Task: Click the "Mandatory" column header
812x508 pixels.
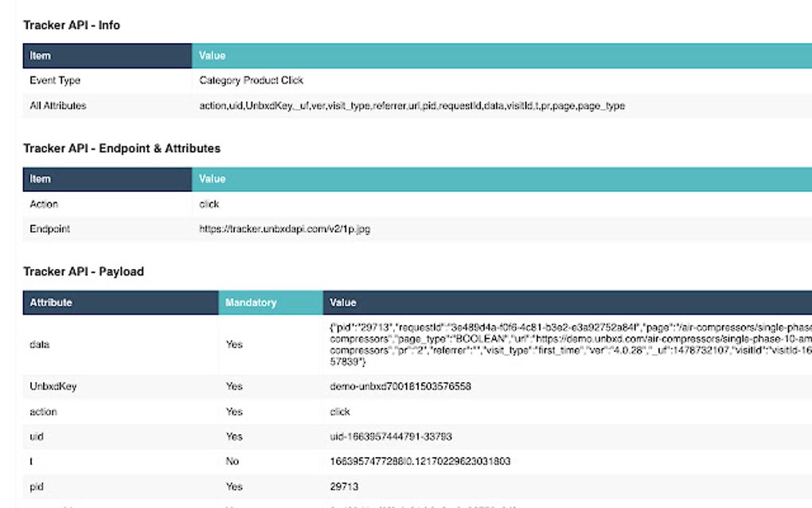Action: pos(251,303)
